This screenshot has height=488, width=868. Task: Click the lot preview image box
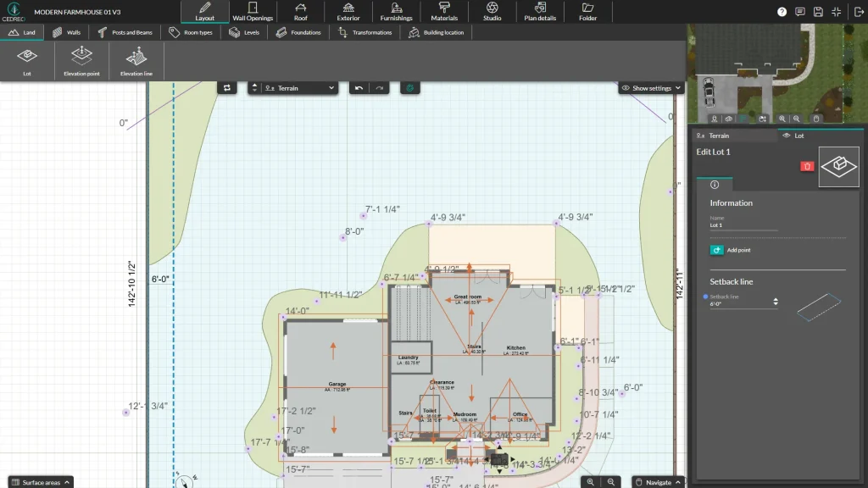point(838,167)
